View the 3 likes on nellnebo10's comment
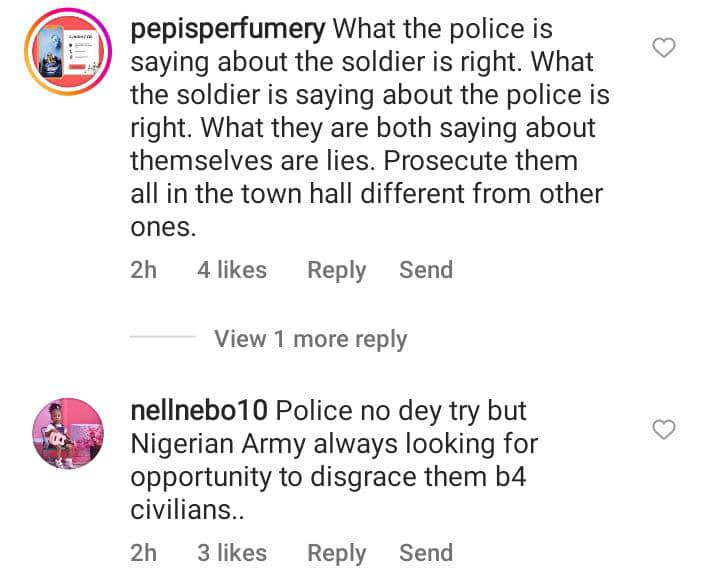Image resolution: width=720 pixels, height=576 pixels. (232, 553)
